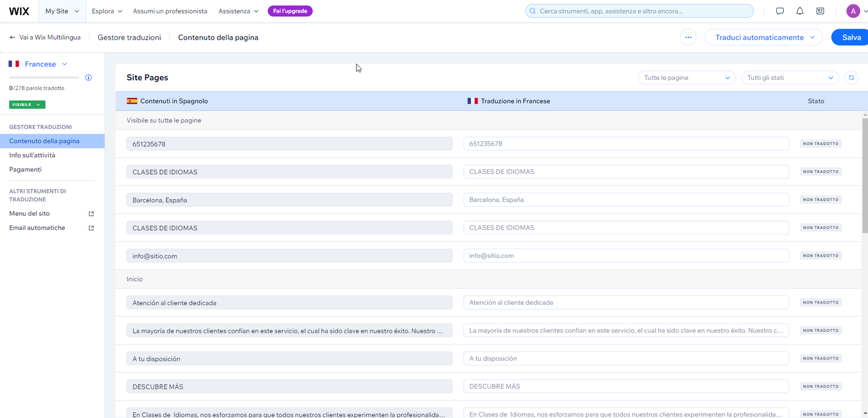Viewport: 868px width, 418px height.
Task: Click the Wix logo
Action: pyautogui.click(x=19, y=11)
